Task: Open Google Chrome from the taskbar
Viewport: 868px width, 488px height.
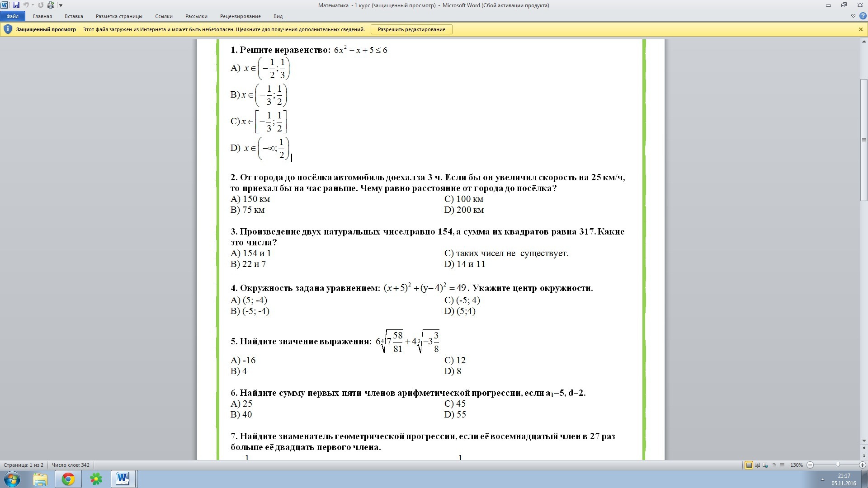Action: tap(68, 479)
